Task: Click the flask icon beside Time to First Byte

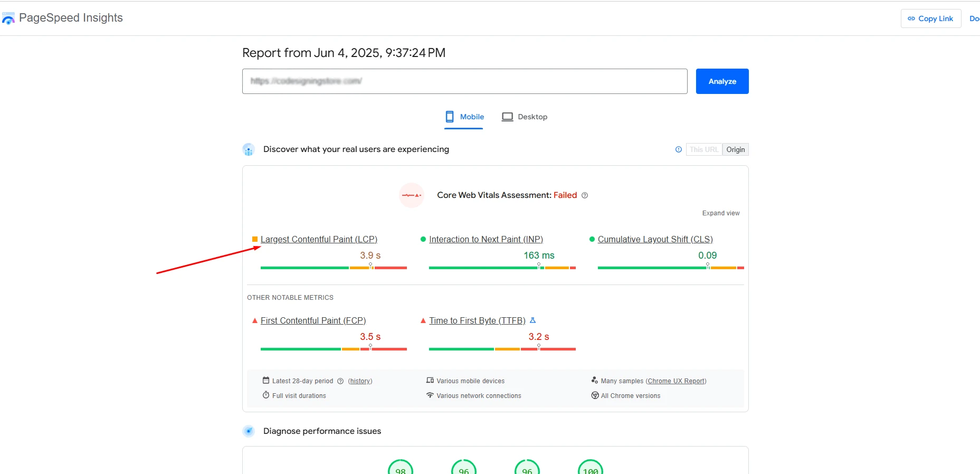Action: click(x=533, y=320)
